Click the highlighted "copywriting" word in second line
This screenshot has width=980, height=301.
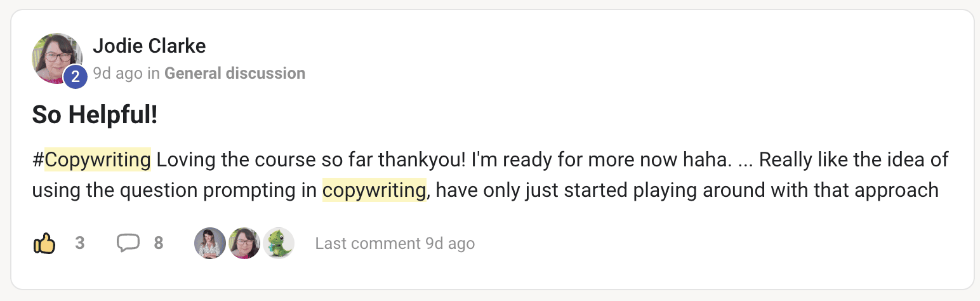pyautogui.click(x=374, y=189)
